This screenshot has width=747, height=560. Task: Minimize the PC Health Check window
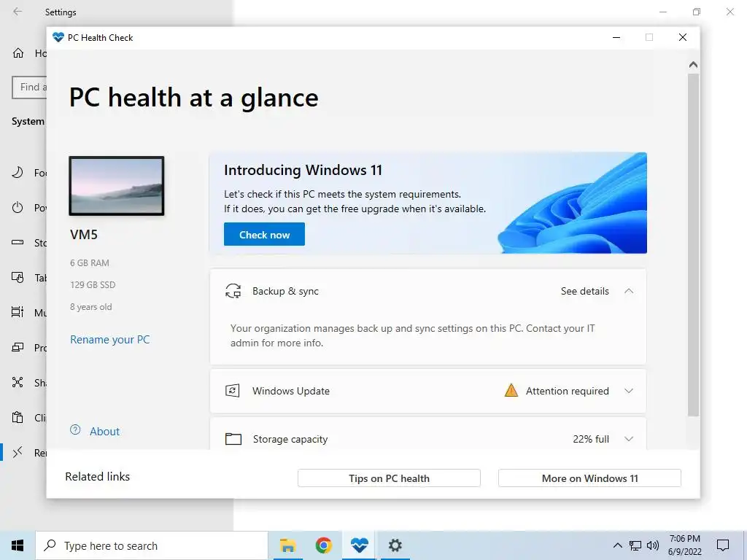616,37
